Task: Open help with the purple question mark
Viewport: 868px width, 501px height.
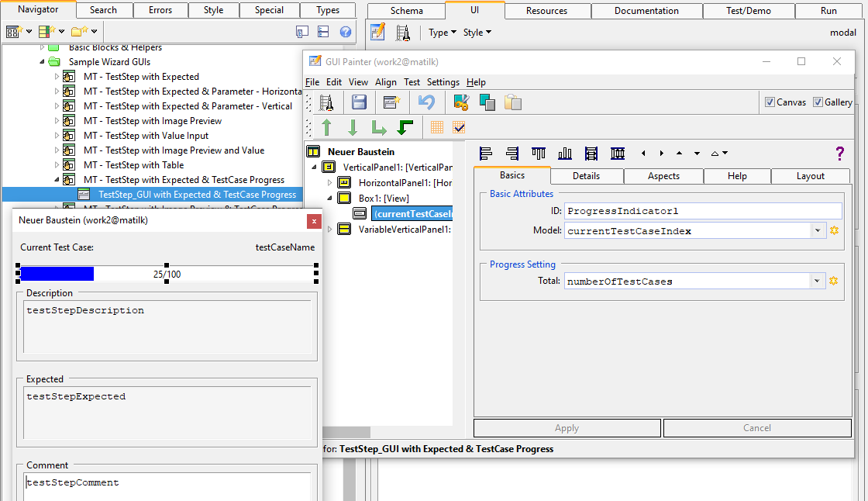Action: click(839, 154)
